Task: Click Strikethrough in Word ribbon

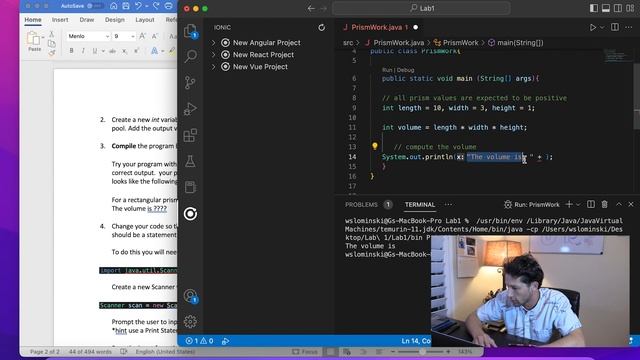Action: [x=112, y=51]
